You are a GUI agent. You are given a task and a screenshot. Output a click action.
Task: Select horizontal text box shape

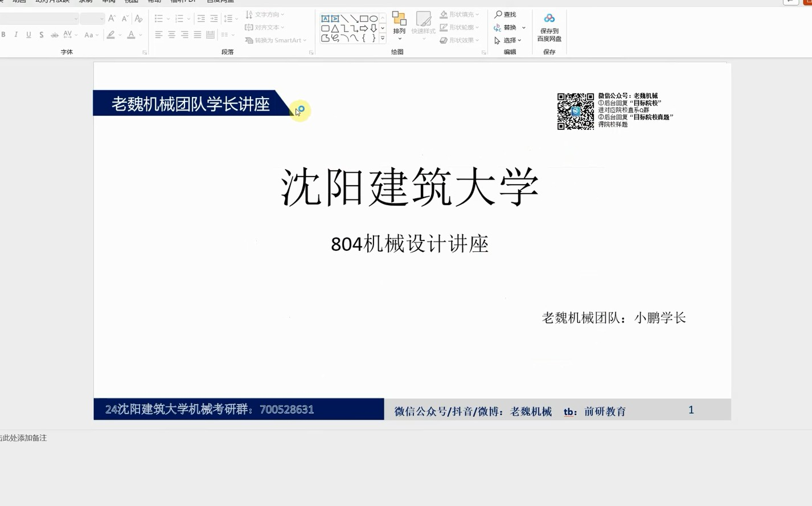325,19
